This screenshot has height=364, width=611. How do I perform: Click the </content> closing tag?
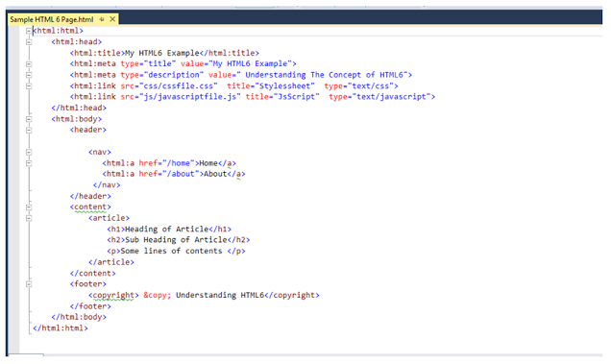pos(93,273)
